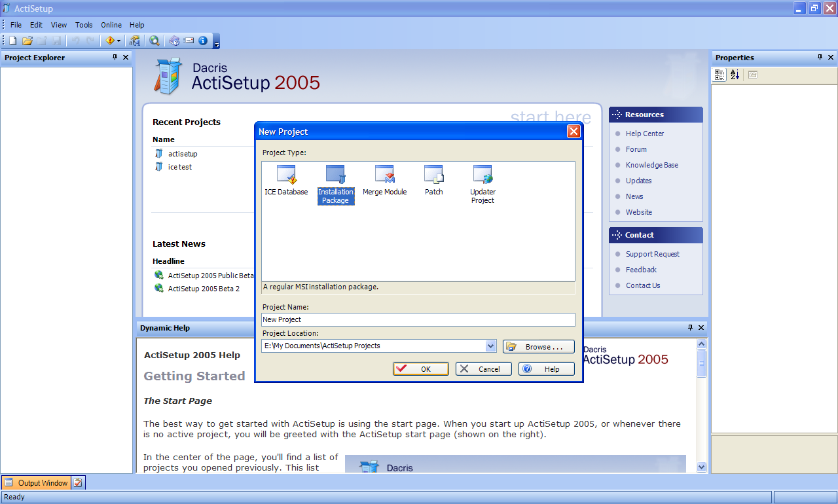The image size is (838, 504).
Task: Close the New Project dialog
Action: [574, 132]
